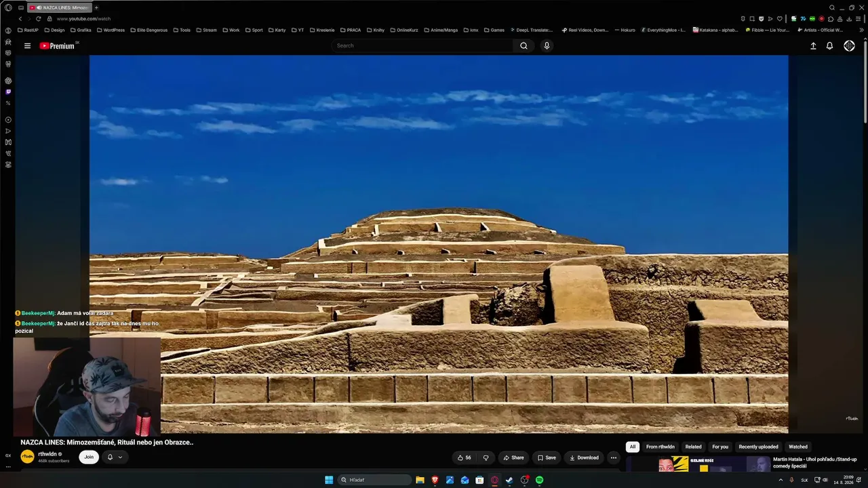This screenshot has width=868, height=488.
Task: Click the Share button
Action: tap(513, 457)
